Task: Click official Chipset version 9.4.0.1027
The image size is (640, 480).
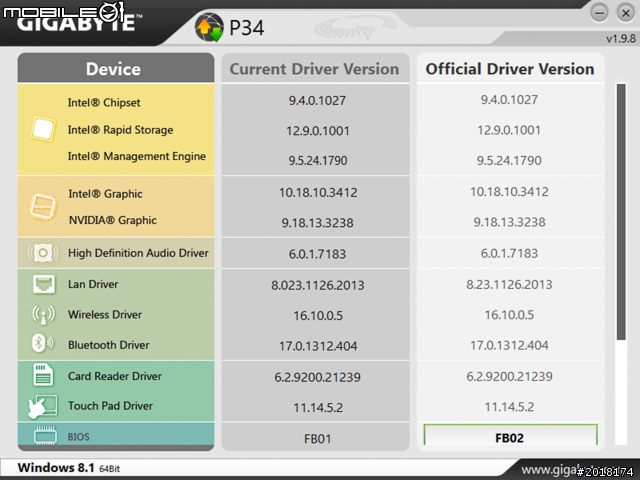Action: [x=509, y=100]
